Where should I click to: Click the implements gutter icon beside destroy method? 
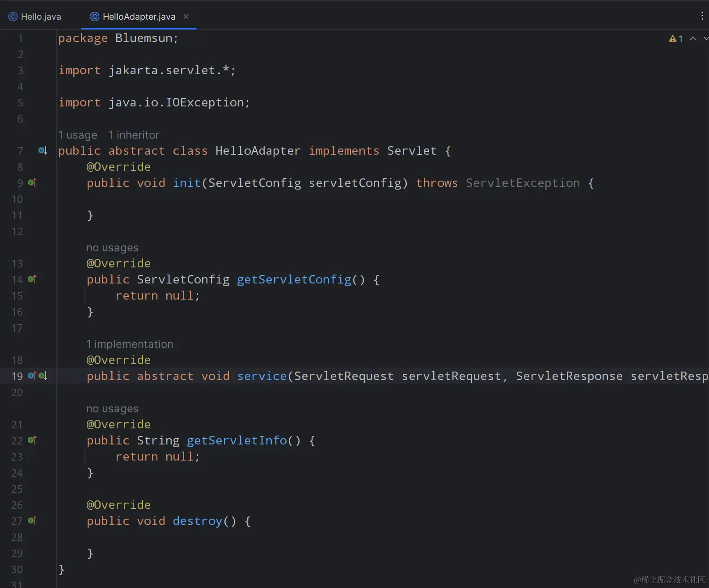pos(32,520)
